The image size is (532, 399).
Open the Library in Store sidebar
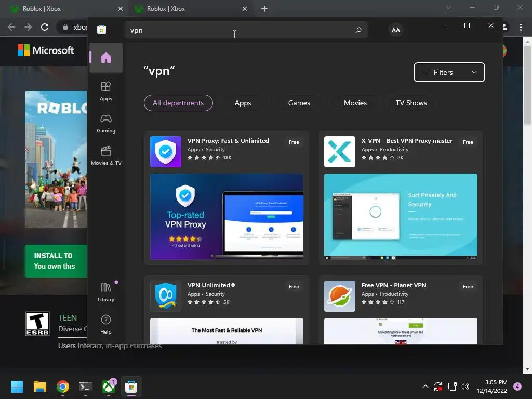[x=106, y=292]
